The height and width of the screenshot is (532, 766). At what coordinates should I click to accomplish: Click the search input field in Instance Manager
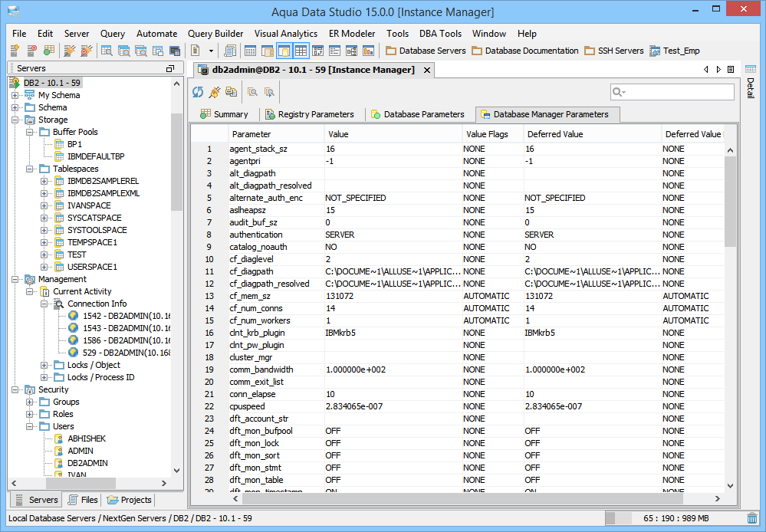[x=672, y=92]
